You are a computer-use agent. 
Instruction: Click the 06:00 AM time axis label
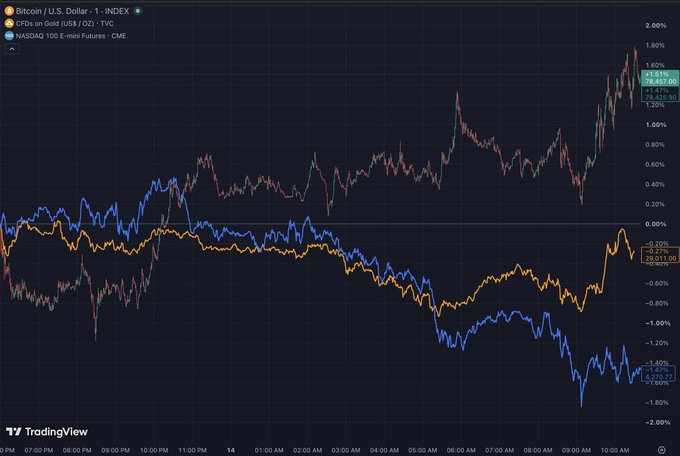click(x=461, y=450)
